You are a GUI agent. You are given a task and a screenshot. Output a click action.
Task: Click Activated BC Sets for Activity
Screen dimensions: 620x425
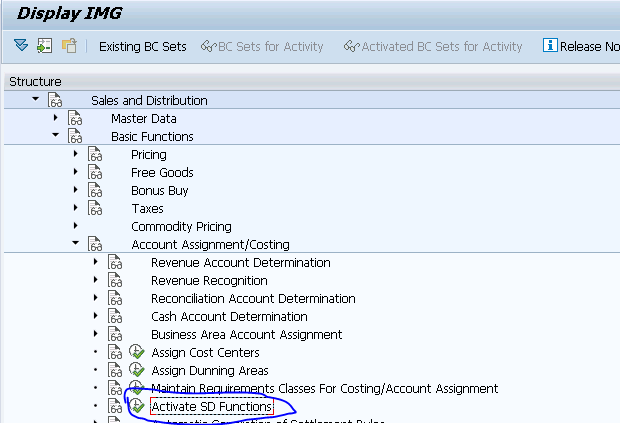(432, 46)
